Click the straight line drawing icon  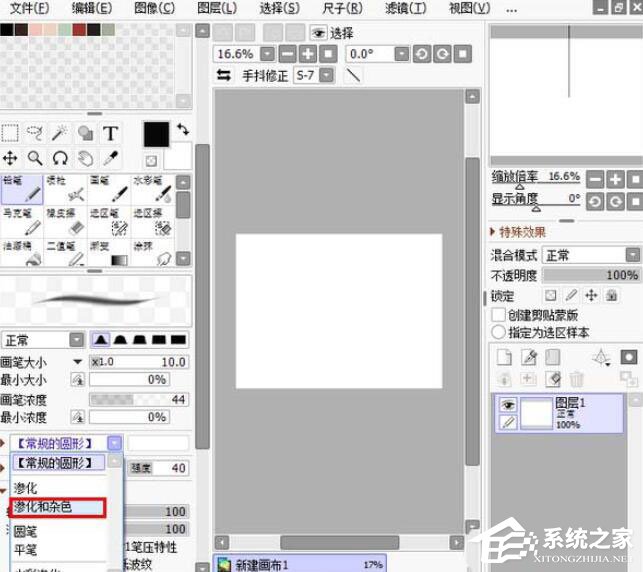(353, 75)
